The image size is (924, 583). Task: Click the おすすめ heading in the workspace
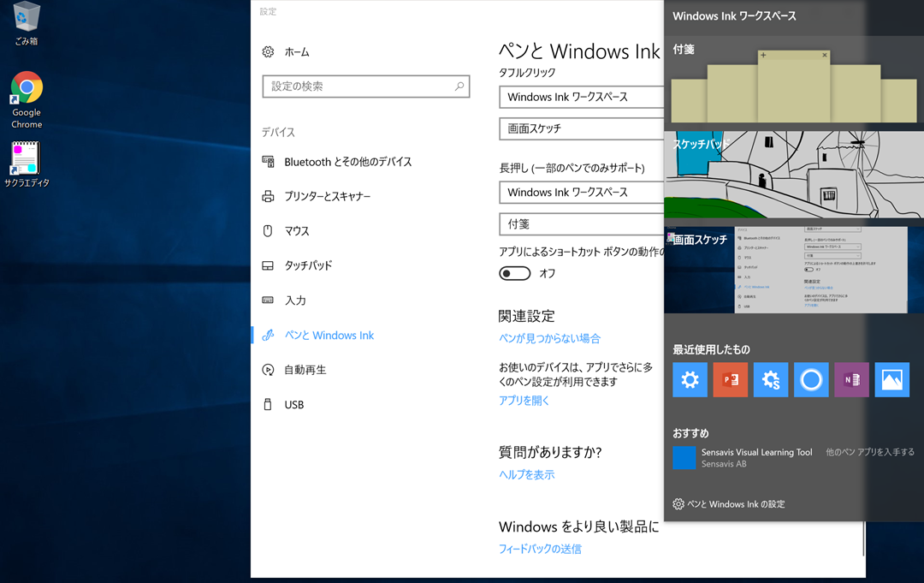click(x=690, y=433)
